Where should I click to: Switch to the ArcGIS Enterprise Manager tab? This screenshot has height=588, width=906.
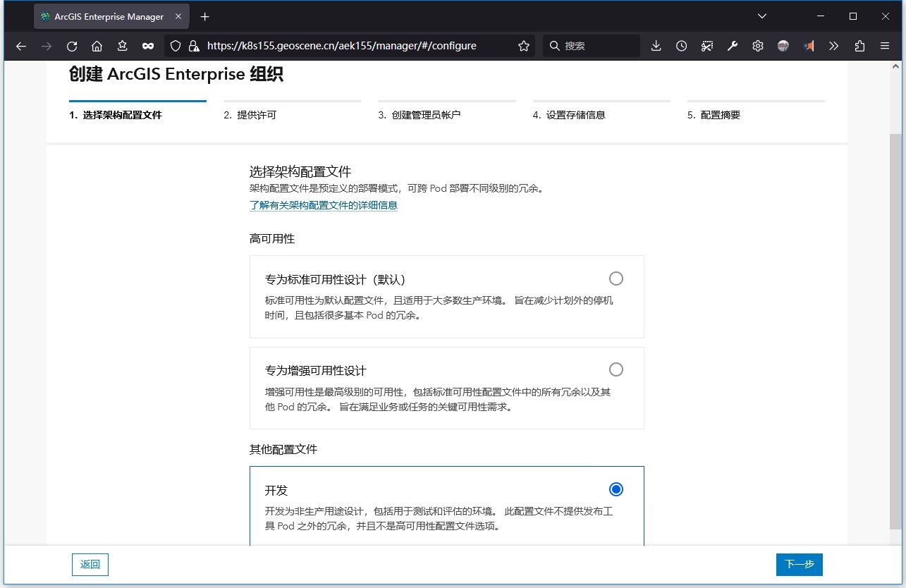pyautogui.click(x=111, y=16)
